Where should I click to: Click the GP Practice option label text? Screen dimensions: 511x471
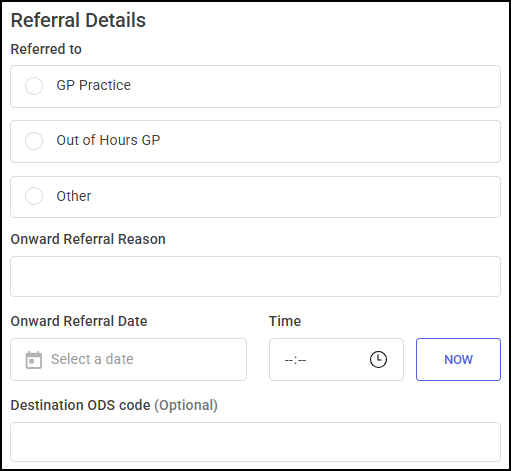coord(93,85)
